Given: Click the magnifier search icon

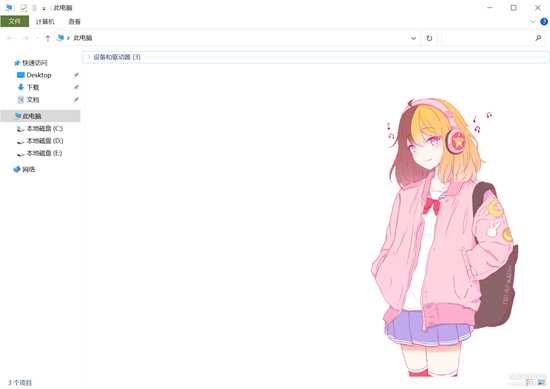Looking at the screenshot, I should coord(538,38).
